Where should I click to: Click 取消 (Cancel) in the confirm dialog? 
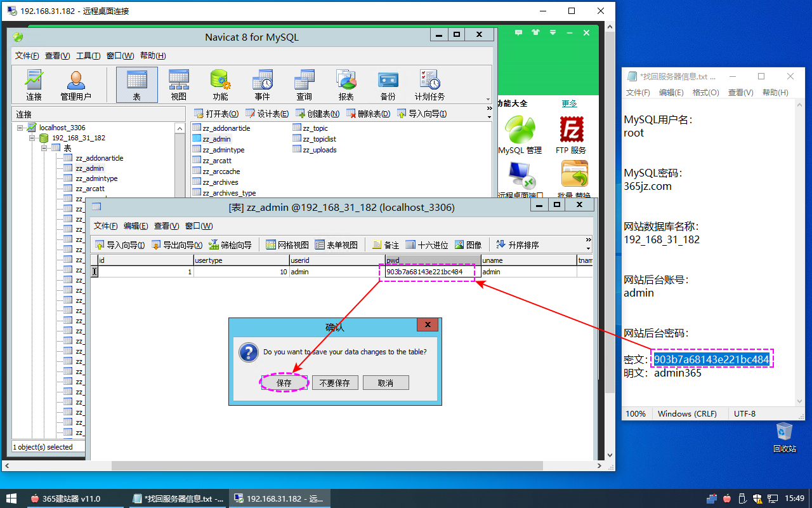[x=386, y=383]
